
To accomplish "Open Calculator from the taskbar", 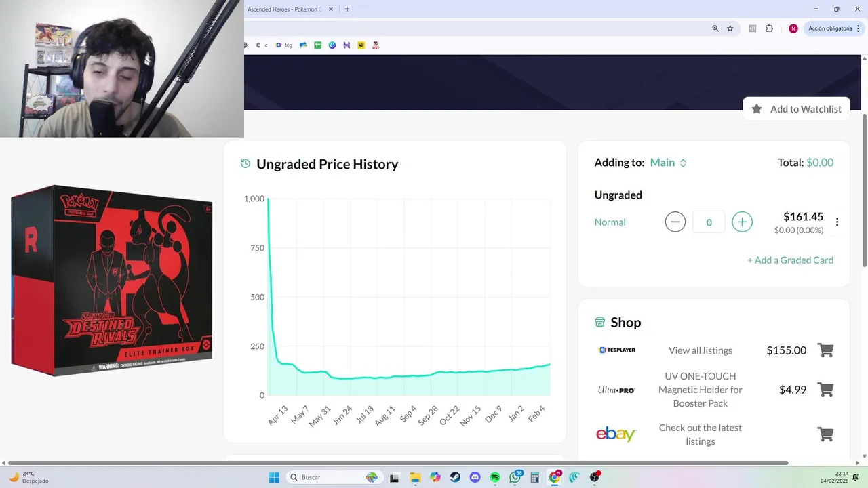I will 534,477.
